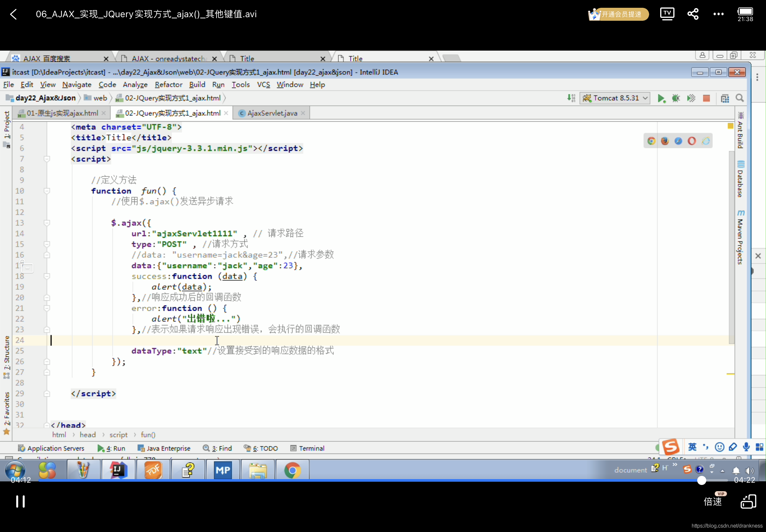766x532 pixels.
Task: Click day22_Ajax&Json breadcrumb
Action: coord(42,98)
